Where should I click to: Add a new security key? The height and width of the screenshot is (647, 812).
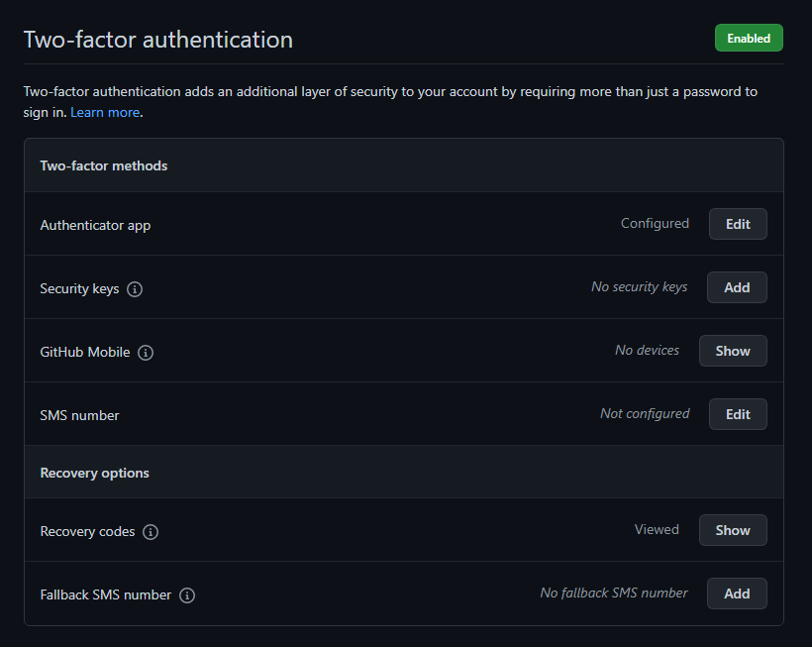coord(737,287)
